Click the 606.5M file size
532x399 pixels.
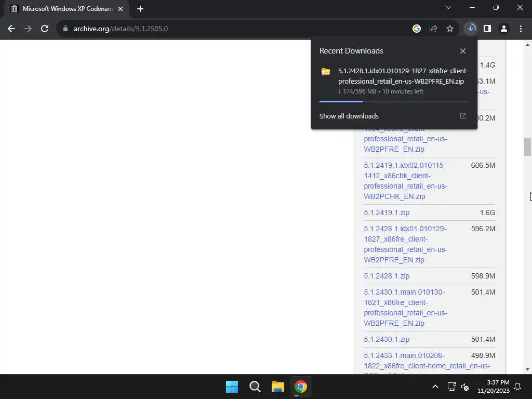(x=483, y=166)
